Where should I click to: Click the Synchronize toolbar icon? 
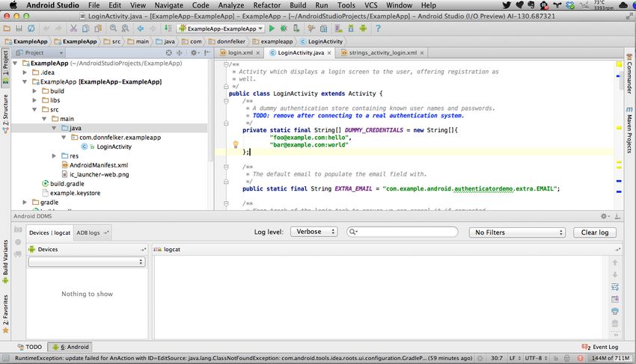click(31, 28)
